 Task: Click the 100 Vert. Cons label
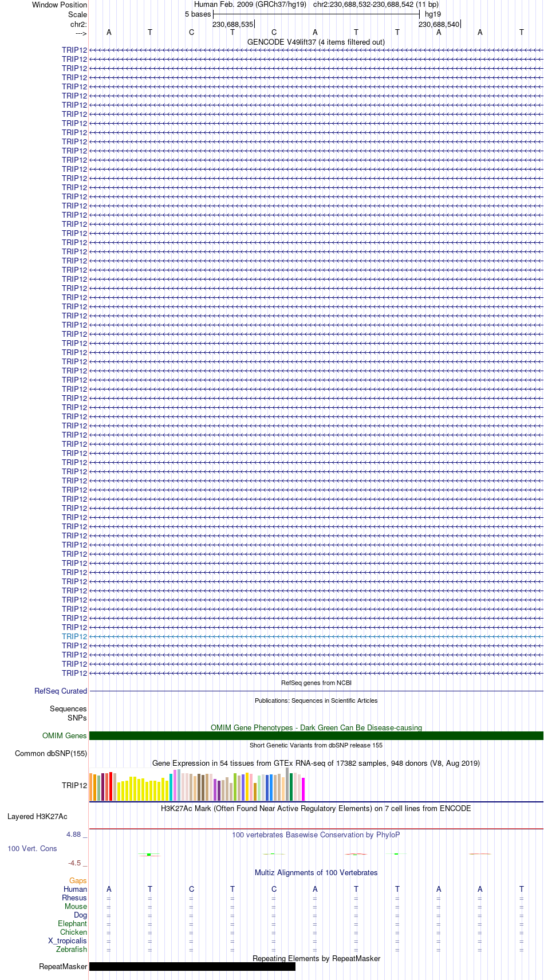point(32,849)
